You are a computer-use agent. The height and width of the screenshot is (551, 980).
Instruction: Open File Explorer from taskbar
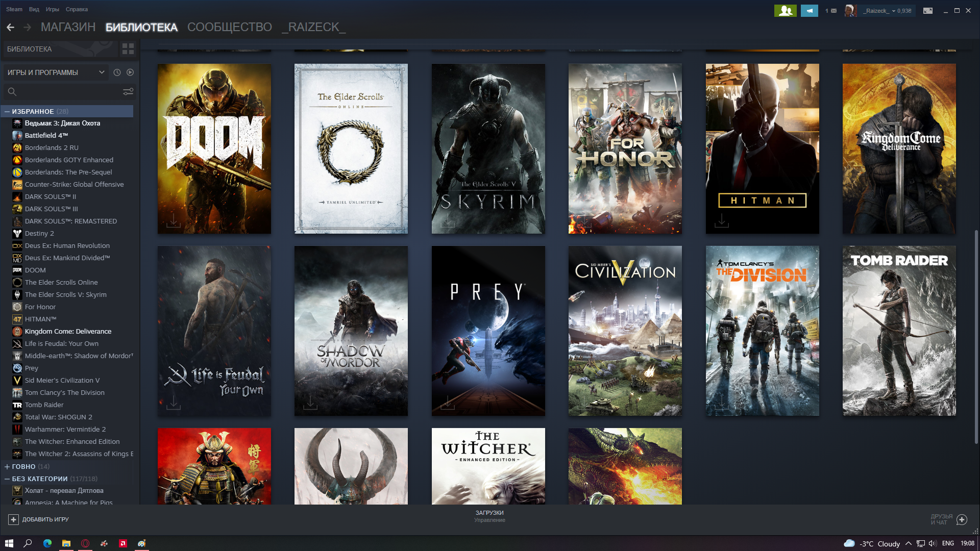point(66,543)
